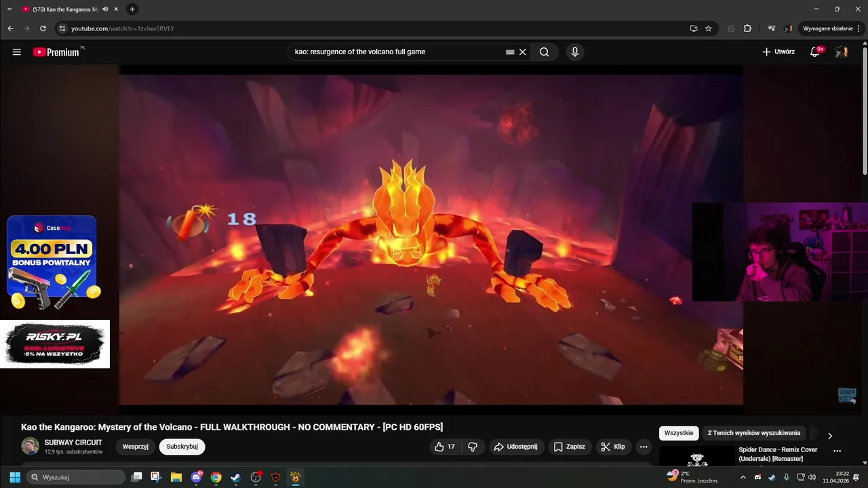View site information icon in address bar

(62, 28)
